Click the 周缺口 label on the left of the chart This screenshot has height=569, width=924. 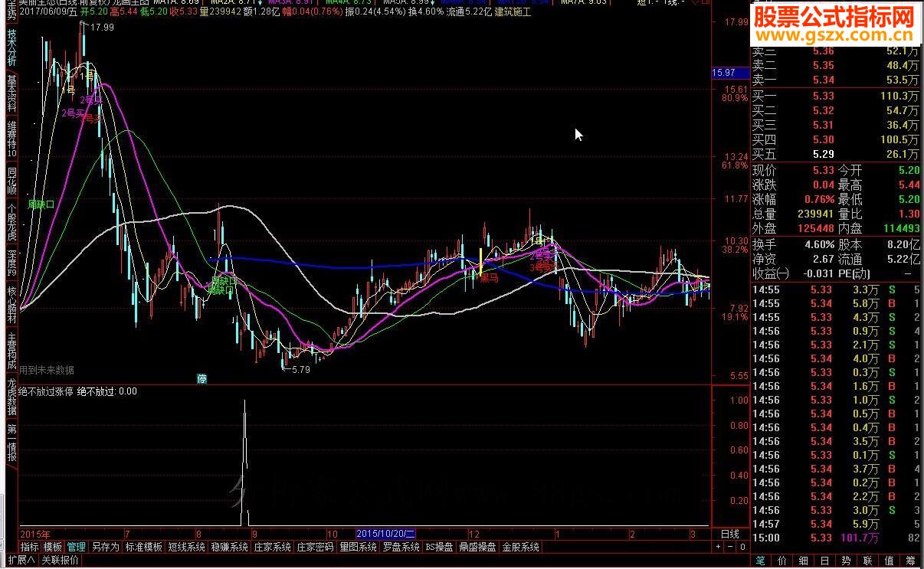coord(41,204)
